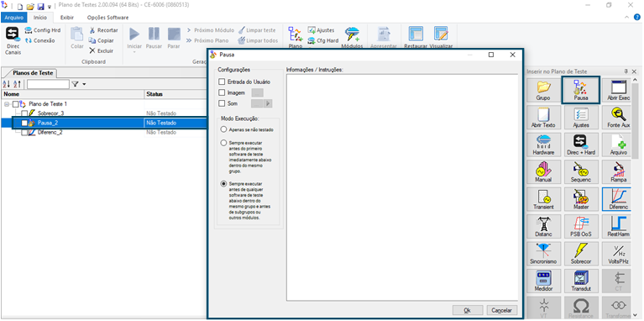Image resolution: width=644 pixels, height=321 pixels.
Task: Click Cancelar in Pausa dialog
Action: tap(501, 310)
